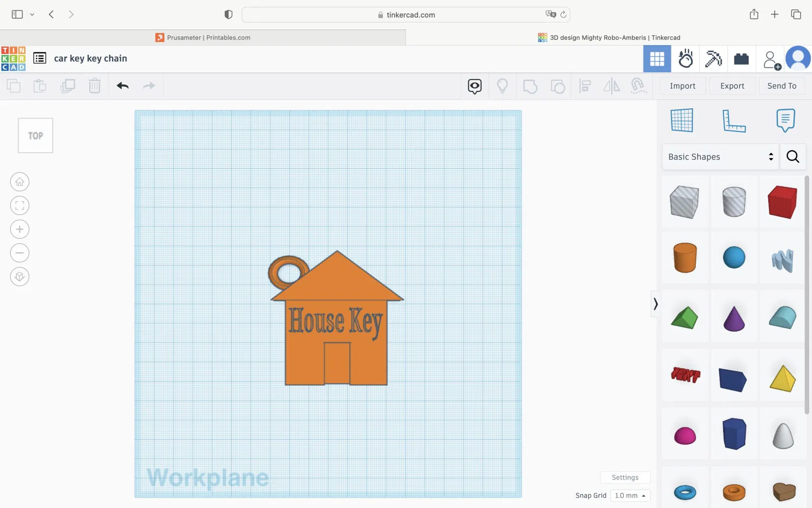Screen dimensions: 812x508
Task: Switch to 3D design grid view
Action: point(657,59)
